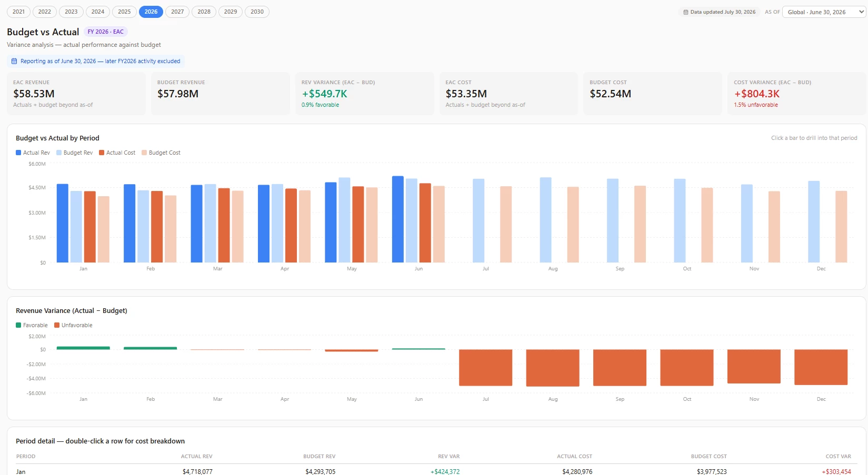Screen dimensions: 868x475
Task: Toggle the Actual Rev legend swatch
Action: [18, 153]
